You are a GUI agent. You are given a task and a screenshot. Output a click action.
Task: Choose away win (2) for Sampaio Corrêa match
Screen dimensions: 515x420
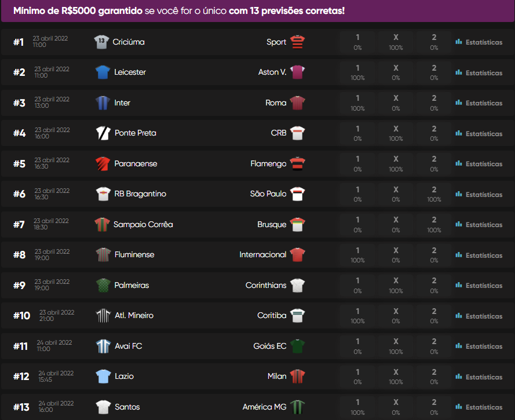tap(434, 224)
